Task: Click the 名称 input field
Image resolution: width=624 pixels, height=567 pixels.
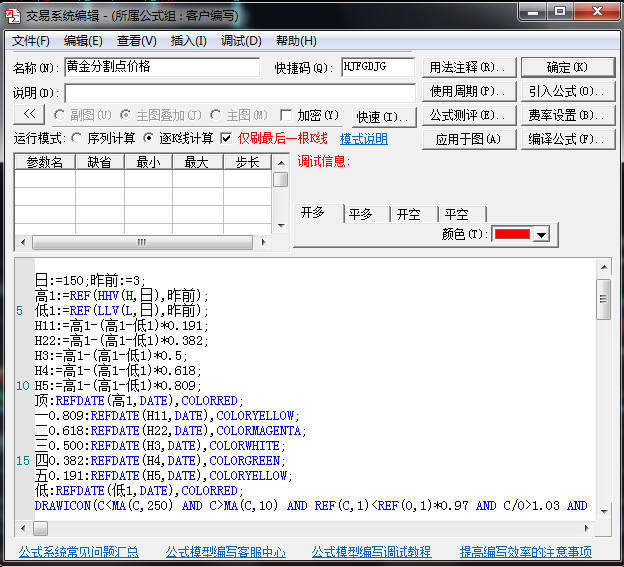Action: pyautogui.click(x=162, y=67)
